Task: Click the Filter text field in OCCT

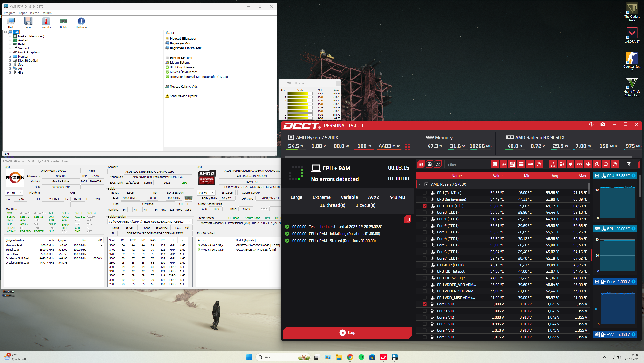Action: (x=466, y=165)
